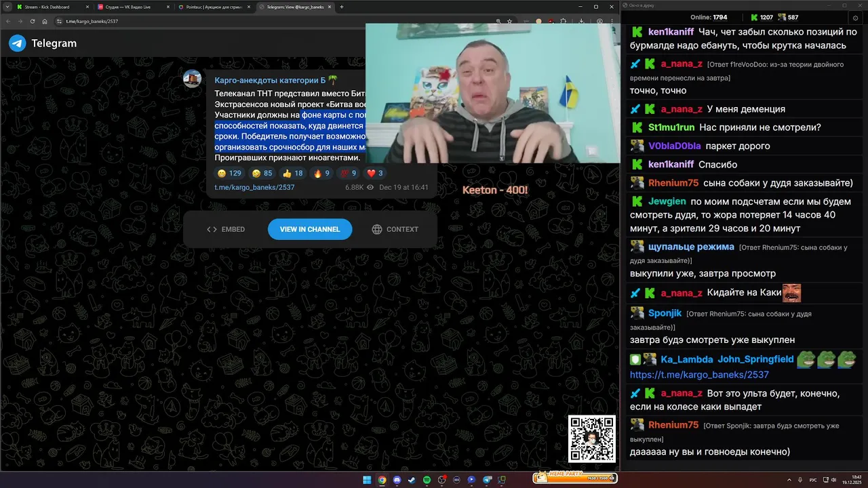This screenshot has height=488, width=868.
Task: Open chat window settings gear icon
Action: click(855, 18)
